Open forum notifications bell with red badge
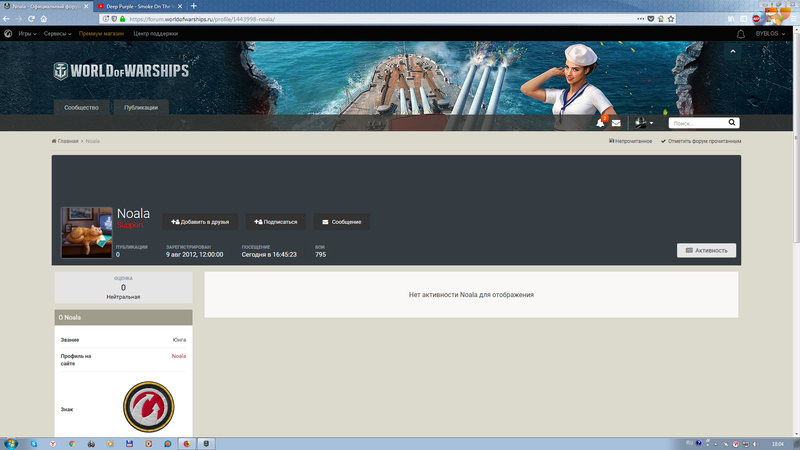 601,123
